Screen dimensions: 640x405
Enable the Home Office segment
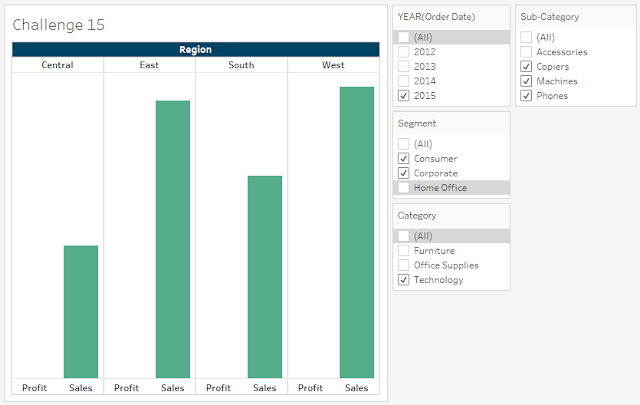point(403,188)
